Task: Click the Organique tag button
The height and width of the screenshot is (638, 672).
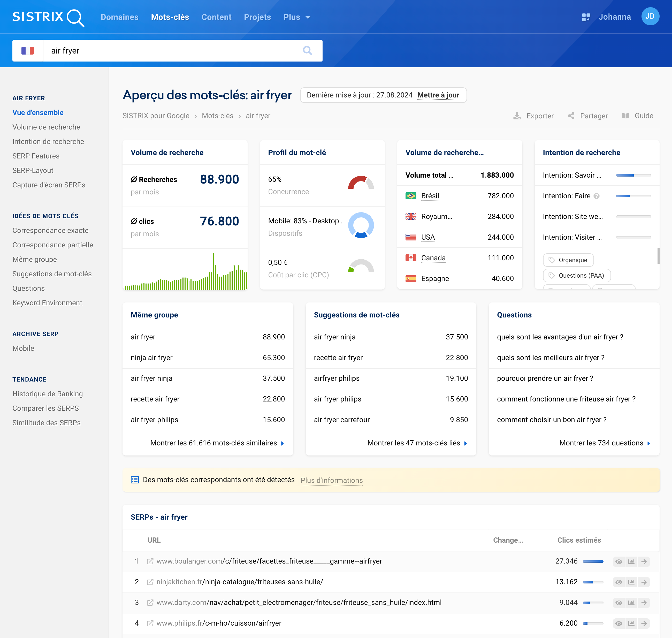Action: click(x=568, y=260)
